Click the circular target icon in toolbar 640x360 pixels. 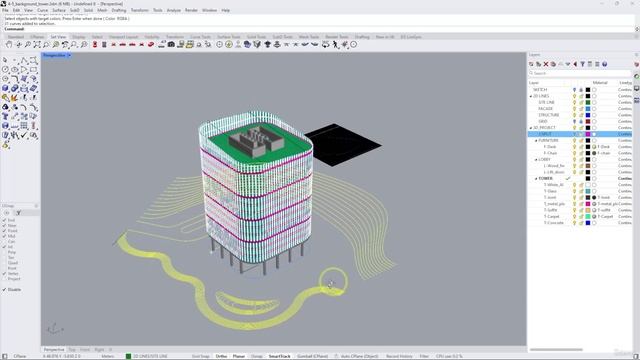click(x=353, y=44)
